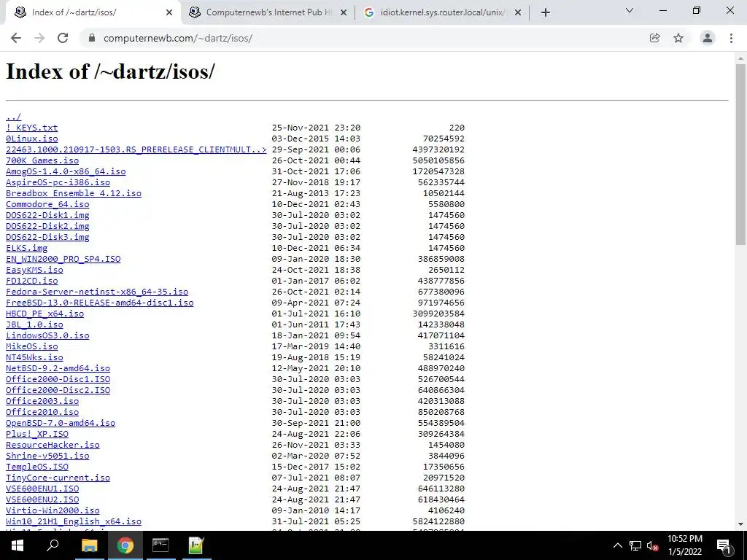Open EasyKMS.iso link
Viewport: 747px width, 560px height.
point(34,270)
